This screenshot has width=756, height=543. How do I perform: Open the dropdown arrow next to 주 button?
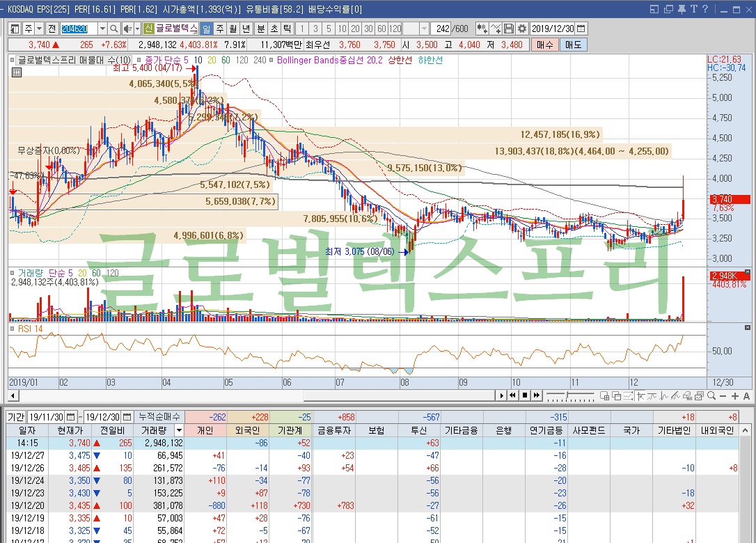click(40, 29)
